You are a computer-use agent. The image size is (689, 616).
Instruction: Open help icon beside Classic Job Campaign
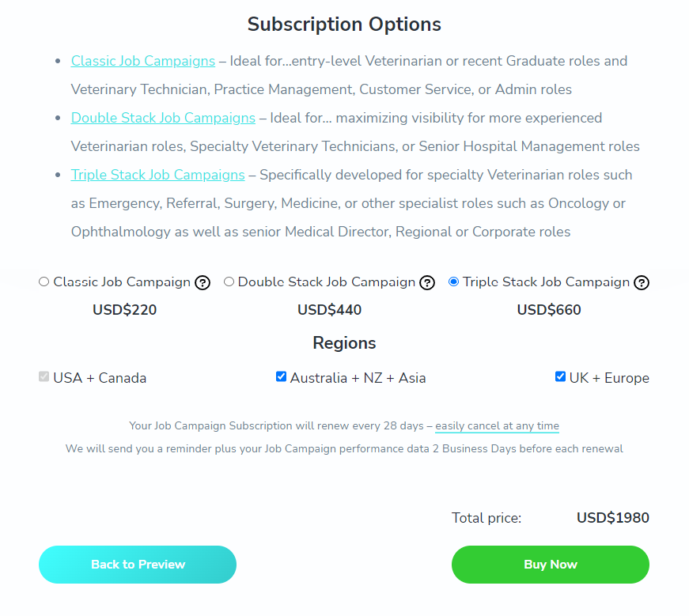203,282
